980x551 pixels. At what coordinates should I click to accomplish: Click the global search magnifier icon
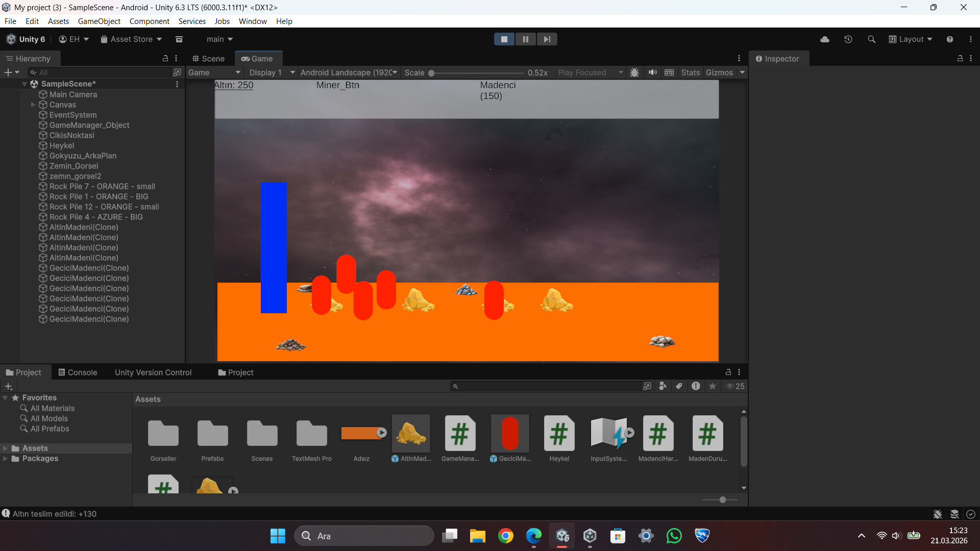pos(871,39)
